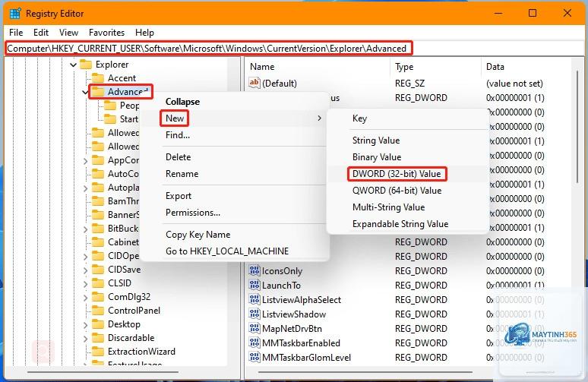Choose Rename in context menu

(x=235, y=174)
